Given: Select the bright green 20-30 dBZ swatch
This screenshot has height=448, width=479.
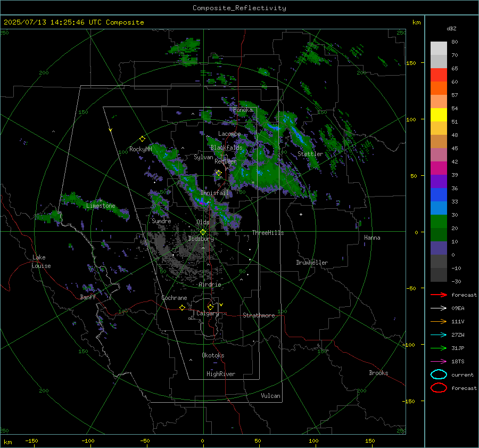Looking at the screenshot, I should pos(439,222).
